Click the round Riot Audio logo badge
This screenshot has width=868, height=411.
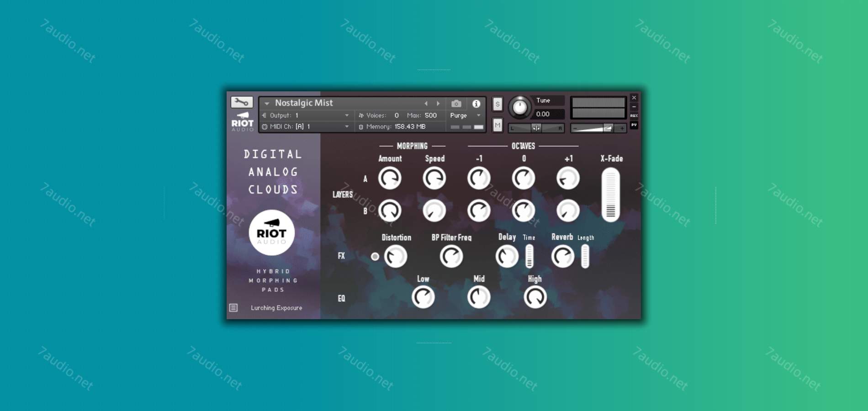point(272,233)
